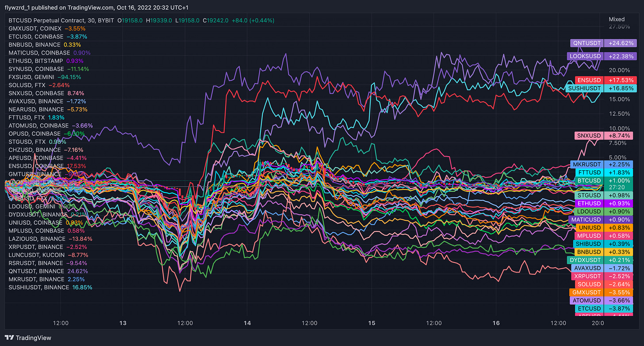Select the APEUSD, COINBASE legend row
Image resolution: width=644 pixels, height=346 pixels.
coord(47,158)
